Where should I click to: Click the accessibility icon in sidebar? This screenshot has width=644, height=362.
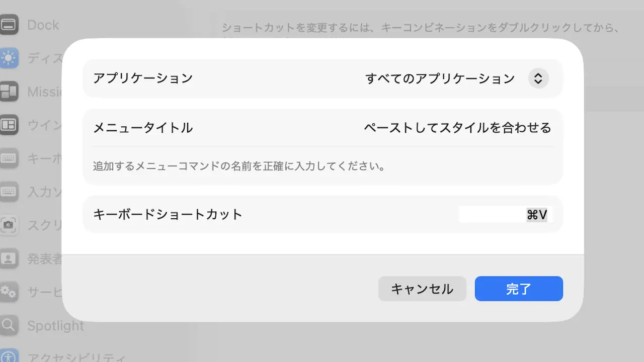click(9, 355)
